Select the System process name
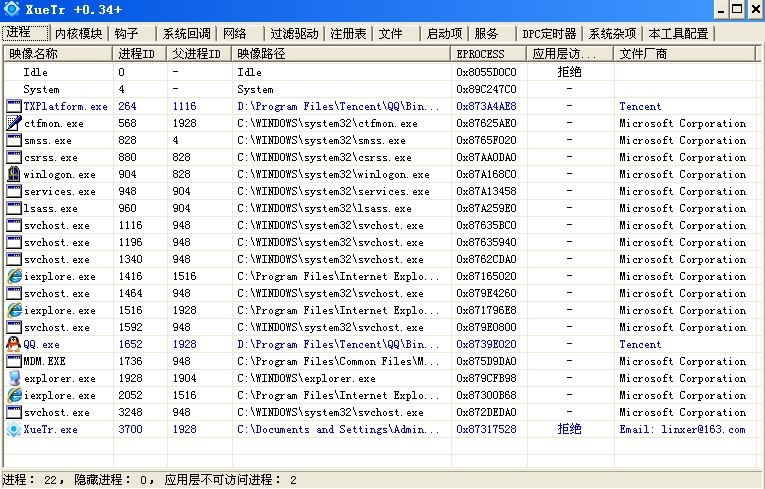 [x=41, y=89]
